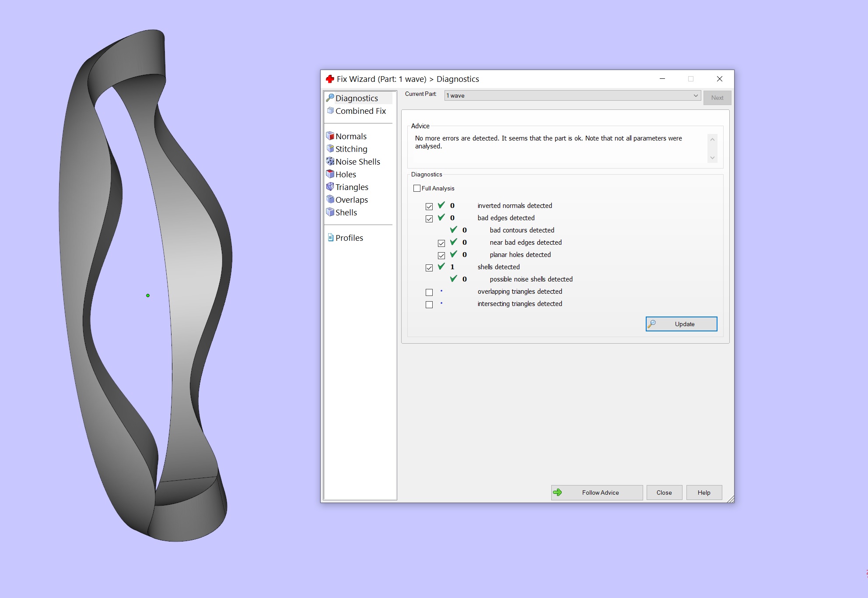Select the Diagnostics page
Screen dimensions: 868x598
(356, 98)
